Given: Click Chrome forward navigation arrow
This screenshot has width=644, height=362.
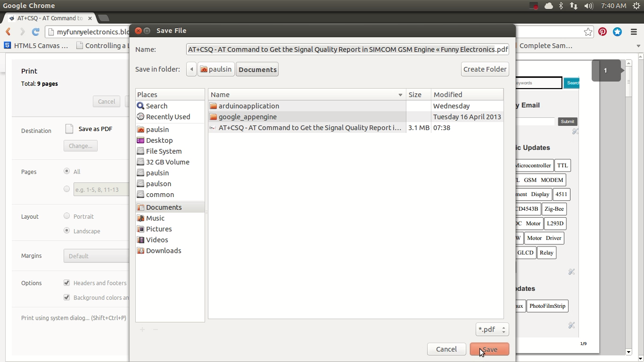Looking at the screenshot, I should click(x=22, y=32).
